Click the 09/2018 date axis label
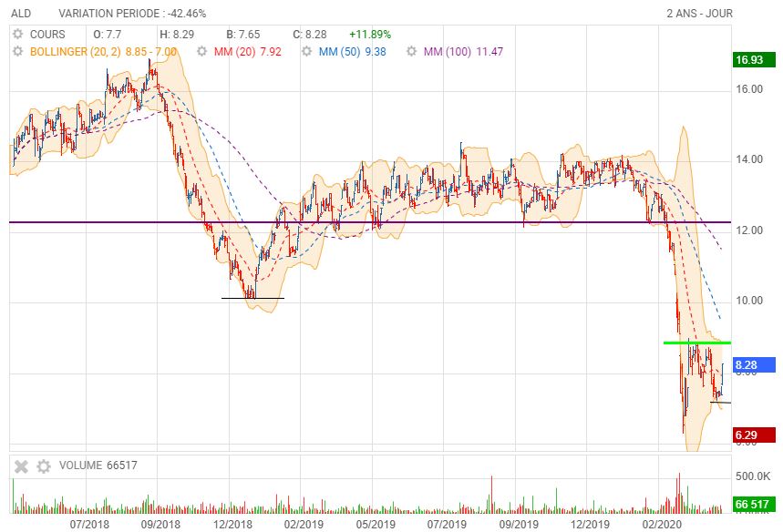Screen dimensions: 783x532 coord(160,525)
